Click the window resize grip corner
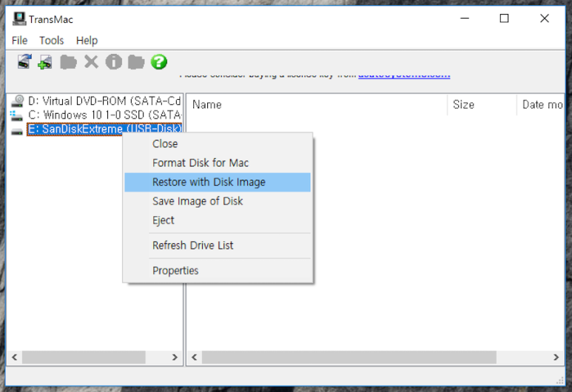The image size is (572, 392). click(x=559, y=380)
